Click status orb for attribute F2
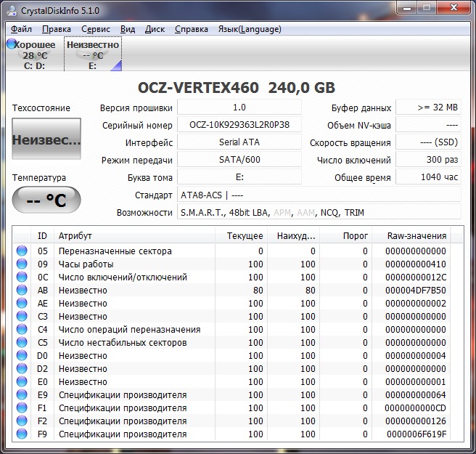Viewport: 476px width, 454px height. tap(22, 421)
